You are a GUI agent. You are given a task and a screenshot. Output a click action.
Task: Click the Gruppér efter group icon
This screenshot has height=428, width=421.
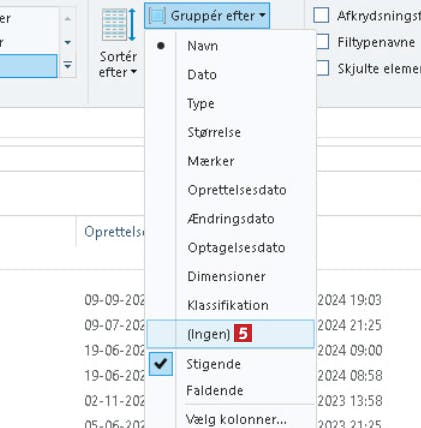click(157, 16)
